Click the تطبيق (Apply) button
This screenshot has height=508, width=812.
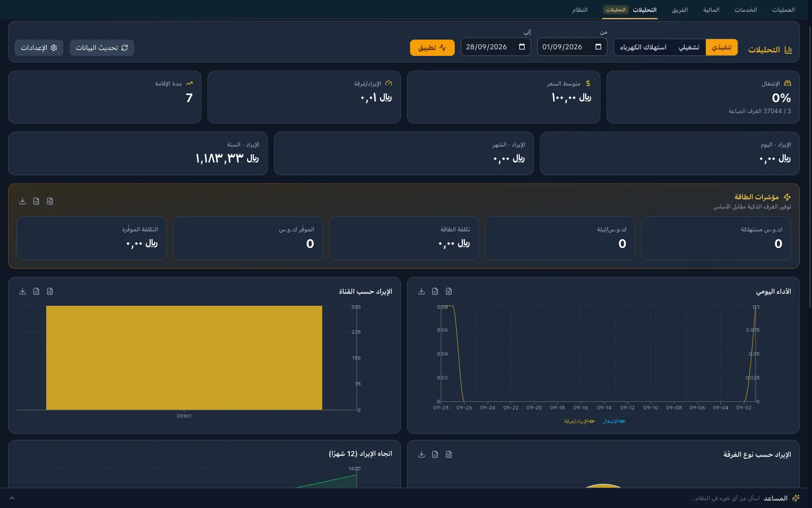tap(432, 47)
